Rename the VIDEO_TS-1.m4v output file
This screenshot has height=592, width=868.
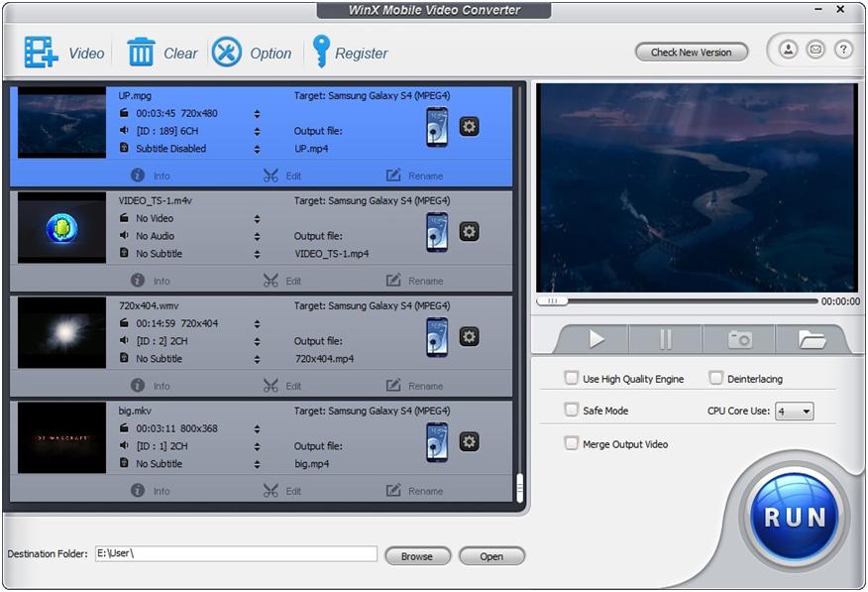point(414,281)
